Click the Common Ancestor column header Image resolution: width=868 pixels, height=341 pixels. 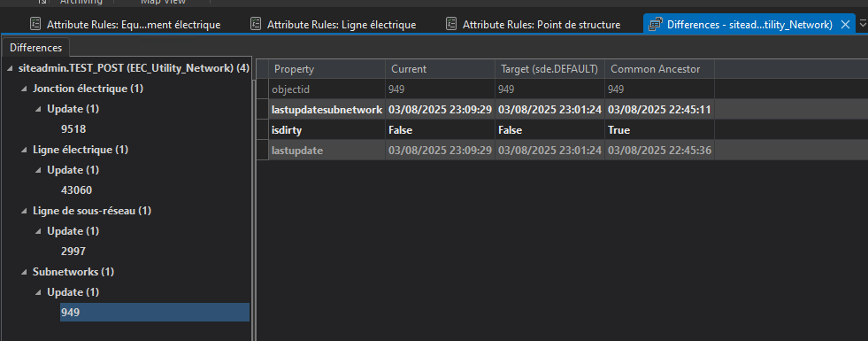(659, 69)
